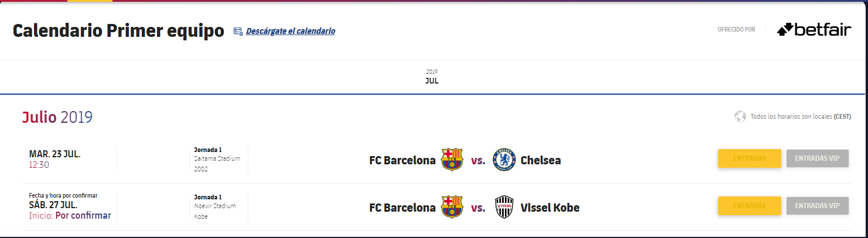Select the JUL 2019 month tab
This screenshot has width=868, height=238.
pyautogui.click(x=432, y=77)
